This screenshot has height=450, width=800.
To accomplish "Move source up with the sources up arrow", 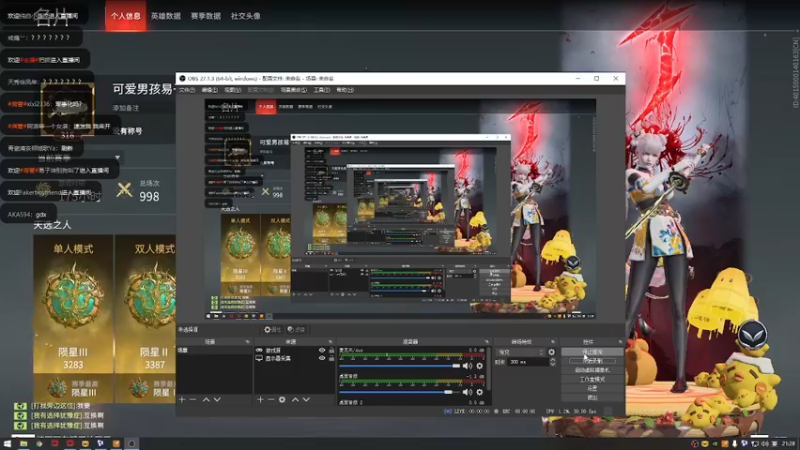I will pyautogui.click(x=295, y=399).
